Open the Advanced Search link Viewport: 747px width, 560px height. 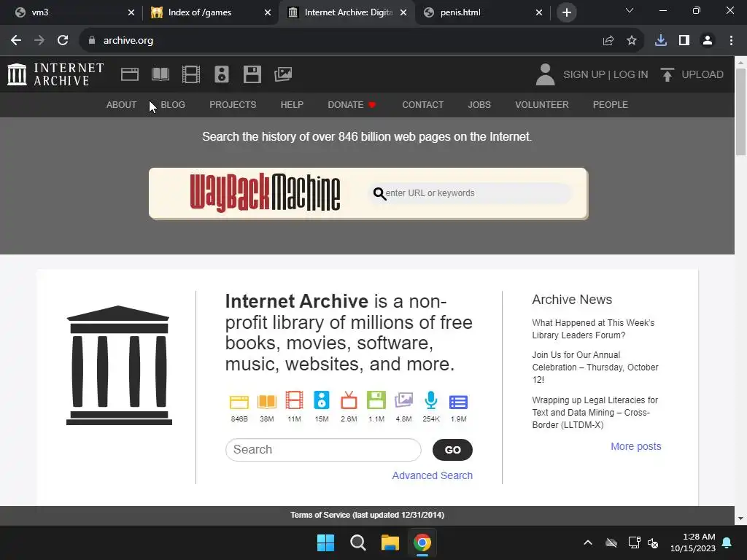point(432,475)
